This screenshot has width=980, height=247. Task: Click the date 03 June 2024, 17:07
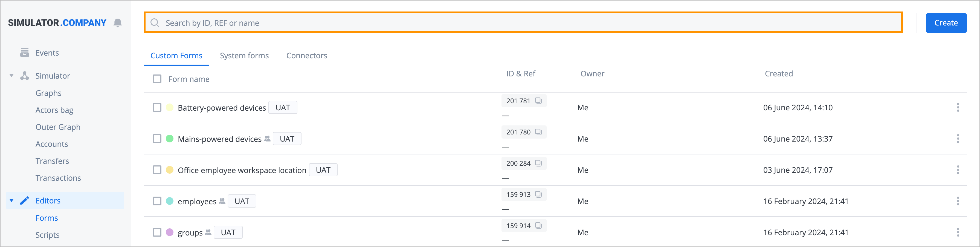[x=798, y=171]
